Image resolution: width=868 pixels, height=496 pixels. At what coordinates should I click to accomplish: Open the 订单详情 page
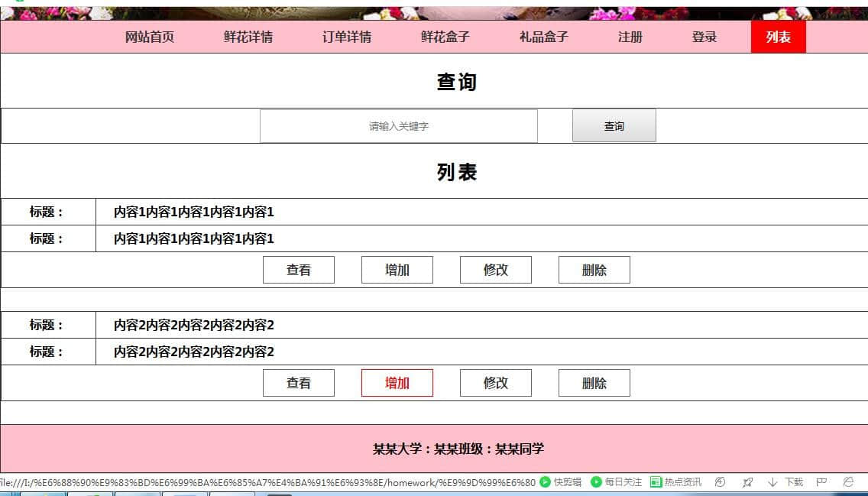pyautogui.click(x=347, y=37)
